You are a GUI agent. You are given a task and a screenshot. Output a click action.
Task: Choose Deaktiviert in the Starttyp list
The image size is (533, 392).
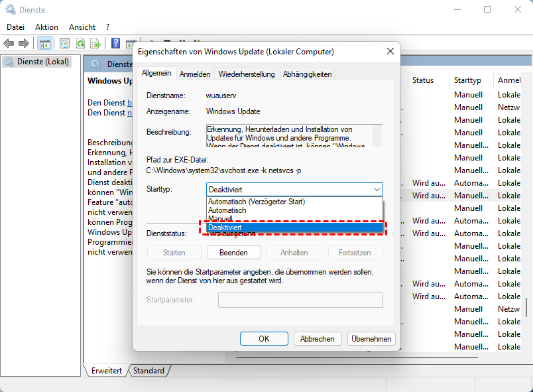pyautogui.click(x=294, y=228)
